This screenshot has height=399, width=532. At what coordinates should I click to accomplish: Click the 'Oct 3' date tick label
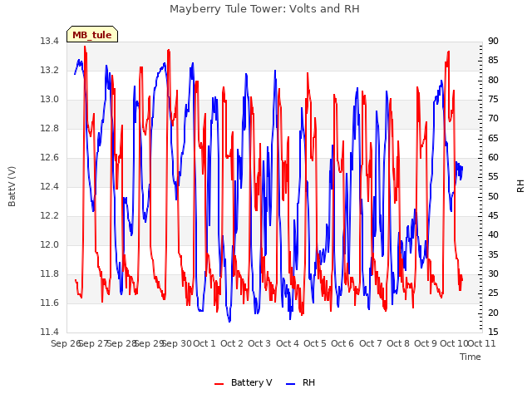259,344
